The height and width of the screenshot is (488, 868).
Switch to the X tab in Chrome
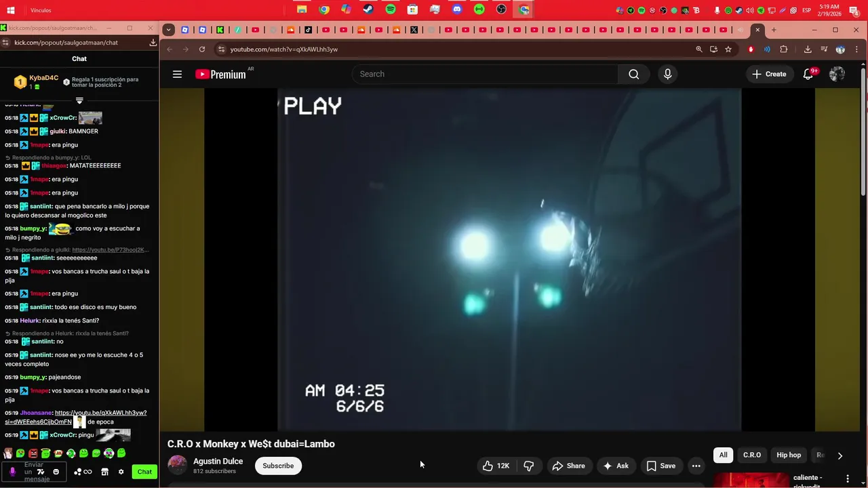414,30
